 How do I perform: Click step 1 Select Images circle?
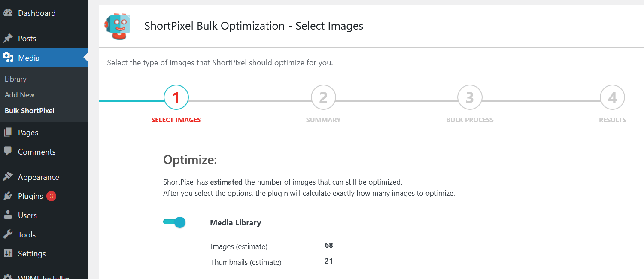176,98
